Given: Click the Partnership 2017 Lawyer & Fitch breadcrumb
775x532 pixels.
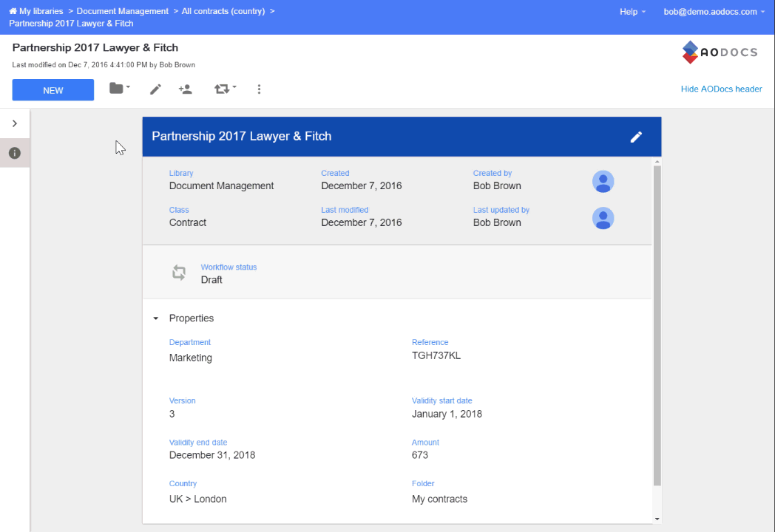Looking at the screenshot, I should coord(71,23).
